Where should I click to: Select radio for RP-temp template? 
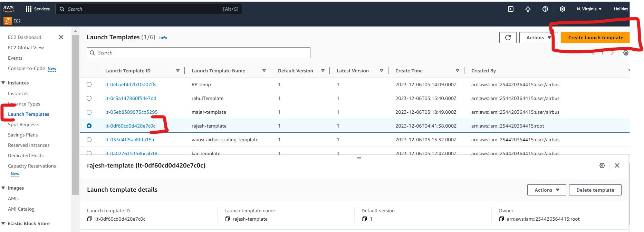tap(89, 84)
